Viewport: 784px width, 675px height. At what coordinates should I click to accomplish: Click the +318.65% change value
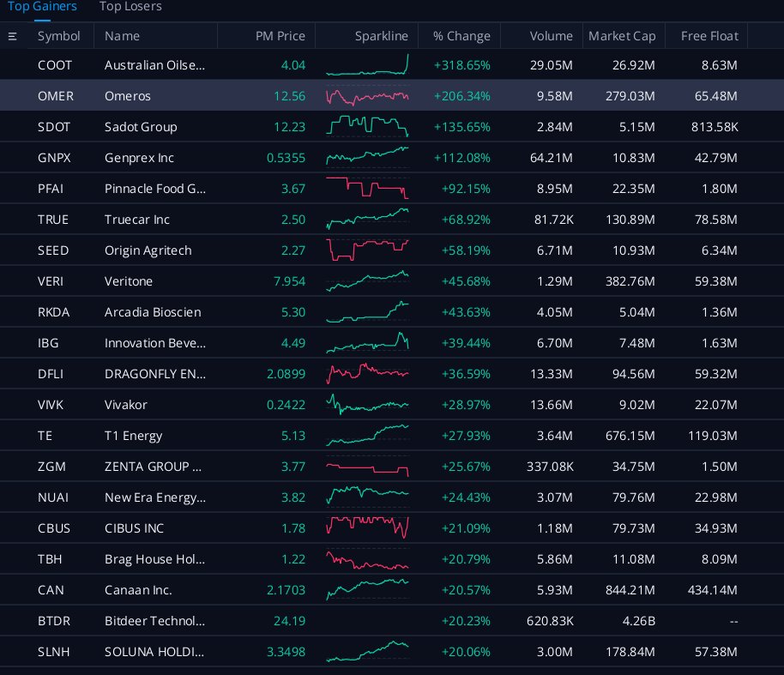click(462, 65)
